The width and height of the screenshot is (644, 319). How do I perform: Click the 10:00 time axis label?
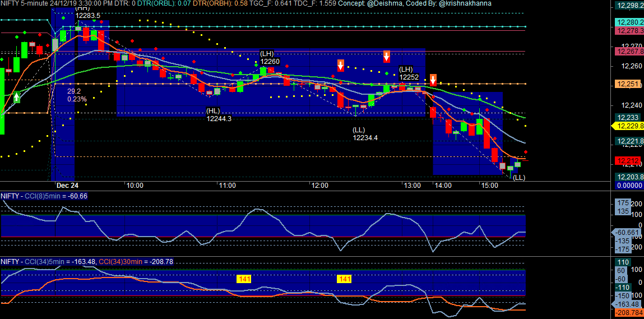coord(135,186)
